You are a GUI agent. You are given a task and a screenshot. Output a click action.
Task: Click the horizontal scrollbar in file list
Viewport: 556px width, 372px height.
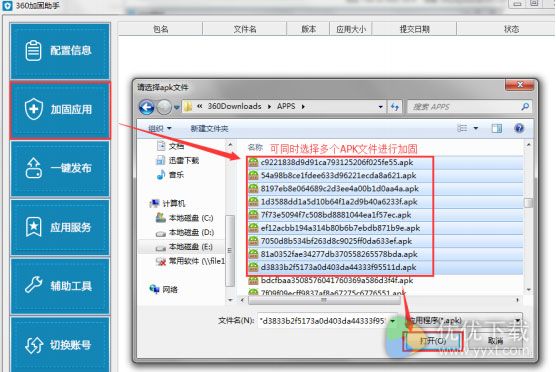click(324, 300)
